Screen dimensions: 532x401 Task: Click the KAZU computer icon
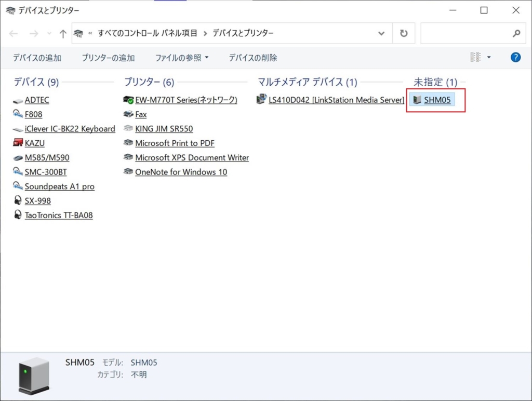click(x=18, y=143)
